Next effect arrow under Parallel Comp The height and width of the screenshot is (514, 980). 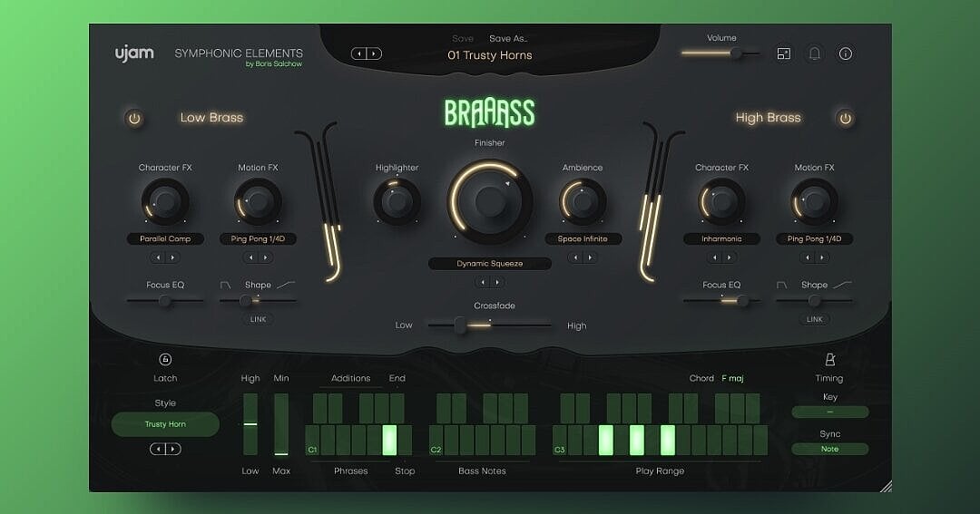tap(172, 257)
